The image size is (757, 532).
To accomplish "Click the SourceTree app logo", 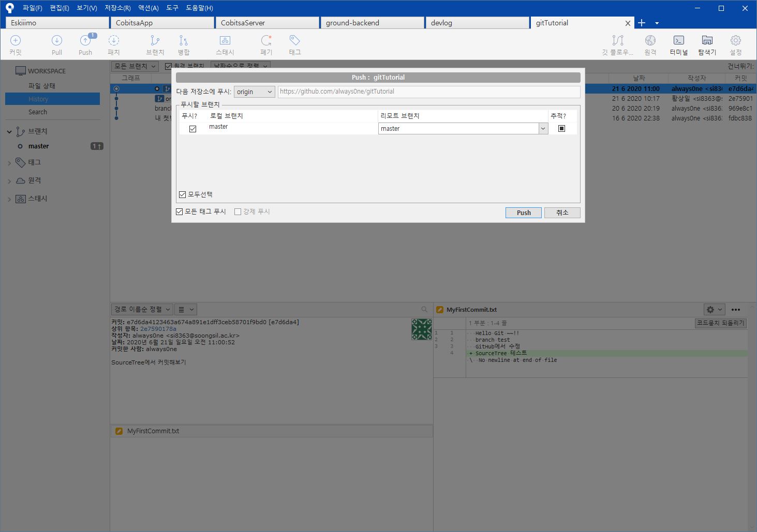I will [9, 8].
